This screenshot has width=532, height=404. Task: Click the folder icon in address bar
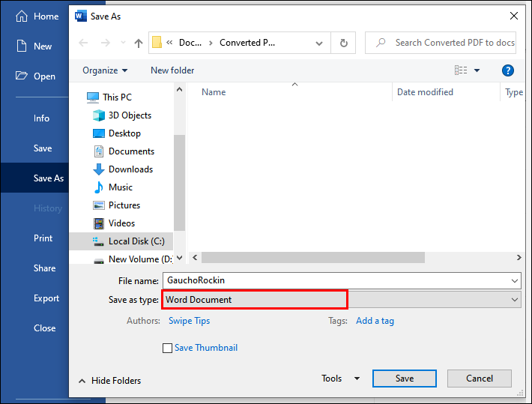click(x=157, y=43)
